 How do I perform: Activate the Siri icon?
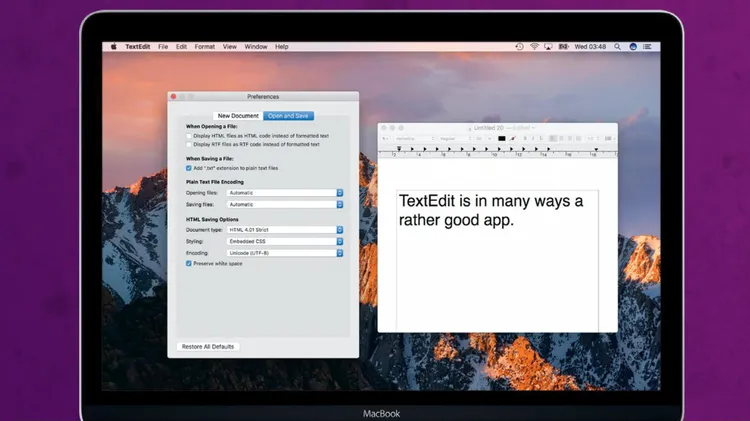click(633, 47)
